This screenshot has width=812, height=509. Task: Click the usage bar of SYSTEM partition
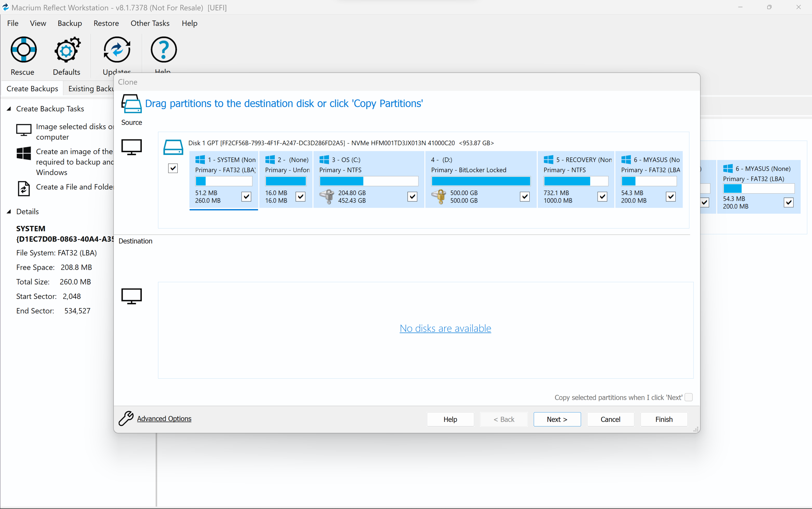tap(224, 181)
